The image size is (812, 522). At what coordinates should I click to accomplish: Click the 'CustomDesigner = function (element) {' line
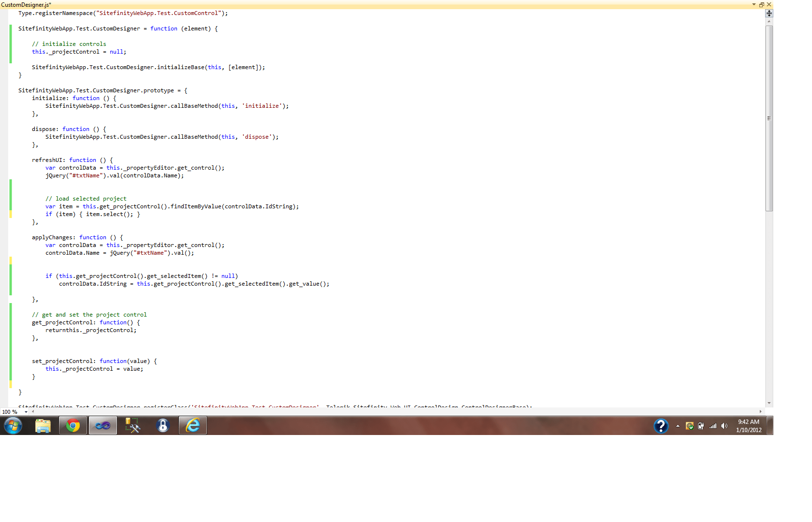[118, 29]
